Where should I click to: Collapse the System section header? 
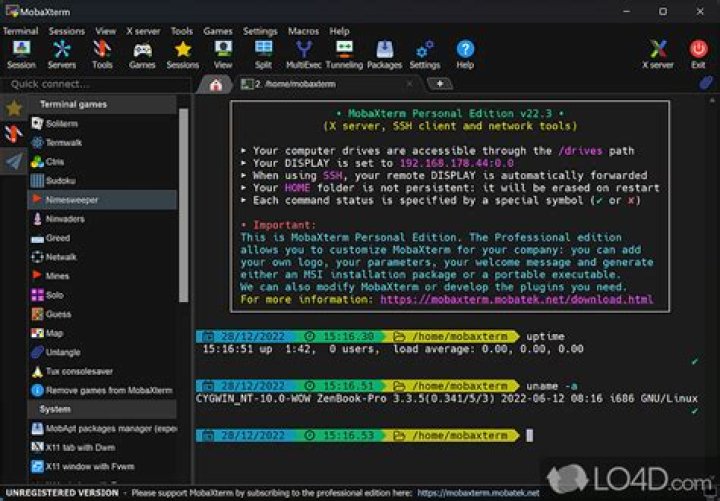102,409
